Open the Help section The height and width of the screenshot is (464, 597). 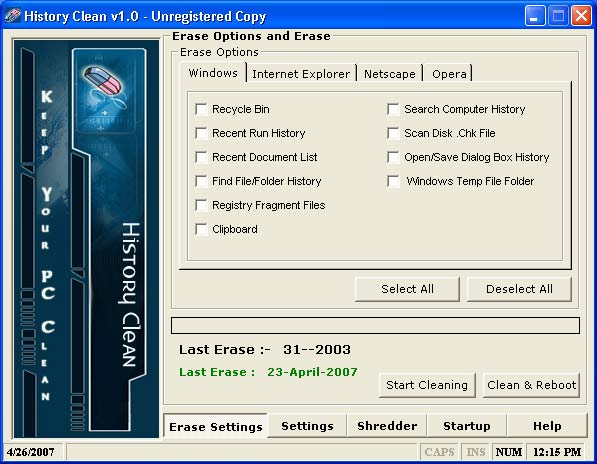pos(547,426)
